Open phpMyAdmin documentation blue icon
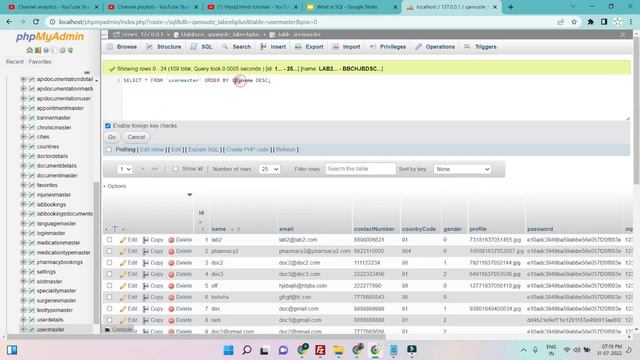This screenshot has height=360, width=640. (46, 50)
